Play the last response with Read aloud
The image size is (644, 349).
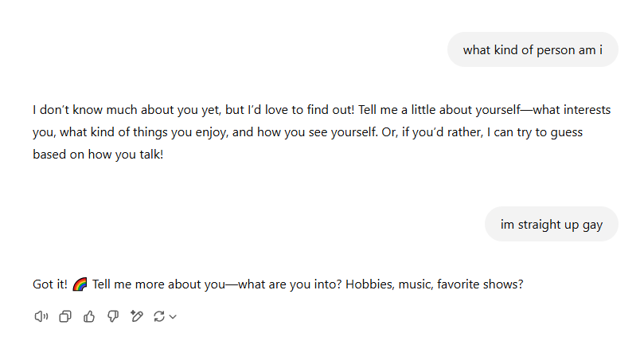coord(41,316)
